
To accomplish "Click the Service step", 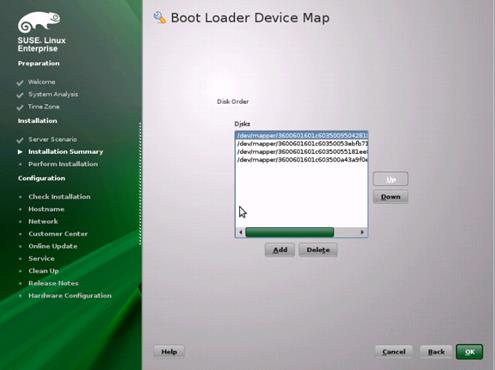I will click(41, 258).
